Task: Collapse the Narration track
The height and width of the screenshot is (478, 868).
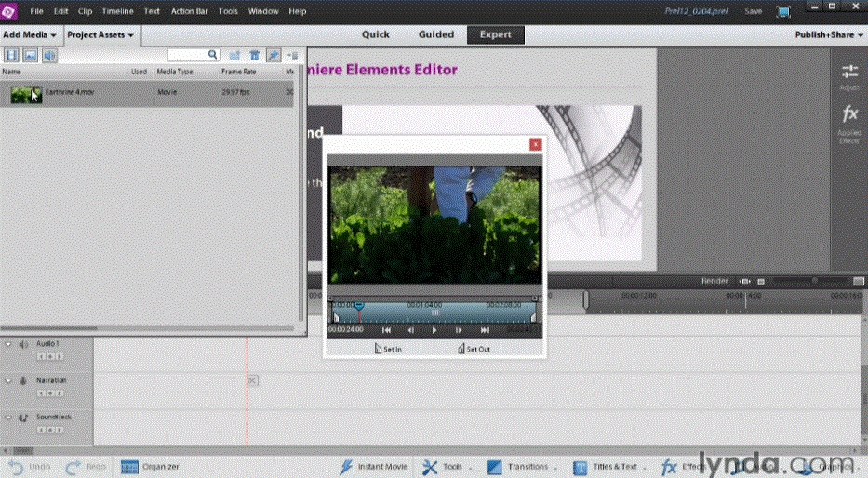Action: pos(8,380)
